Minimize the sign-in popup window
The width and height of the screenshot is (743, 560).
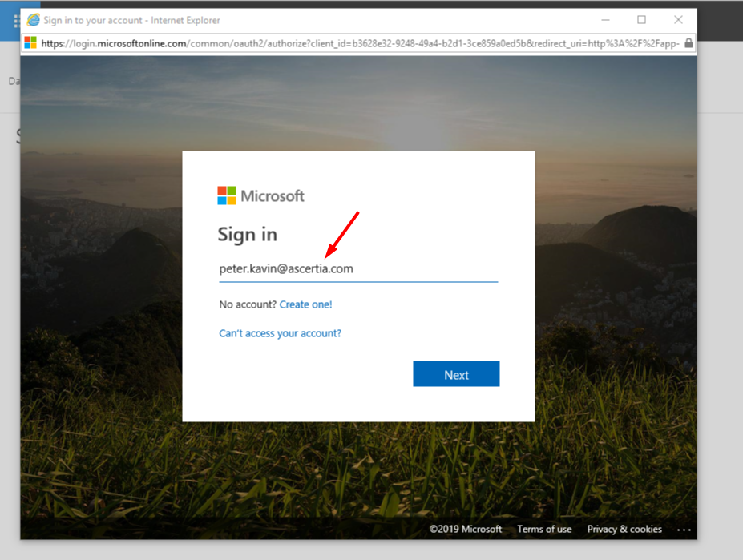point(604,20)
